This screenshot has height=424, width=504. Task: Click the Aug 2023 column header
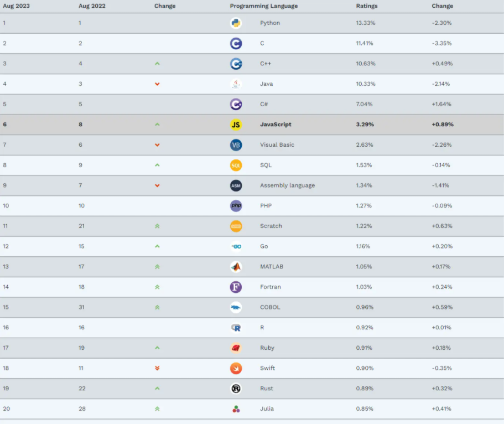coord(16,6)
